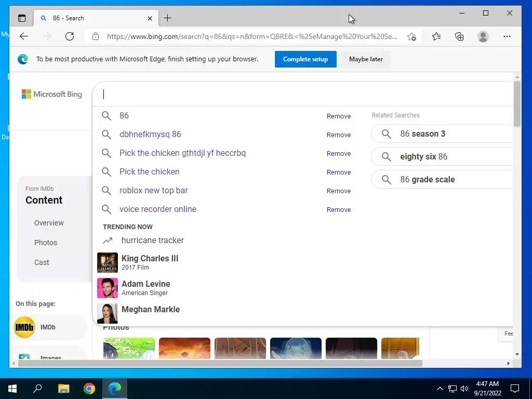The height and width of the screenshot is (399, 532).
Task: Open volume control in system tray
Action: point(464,389)
